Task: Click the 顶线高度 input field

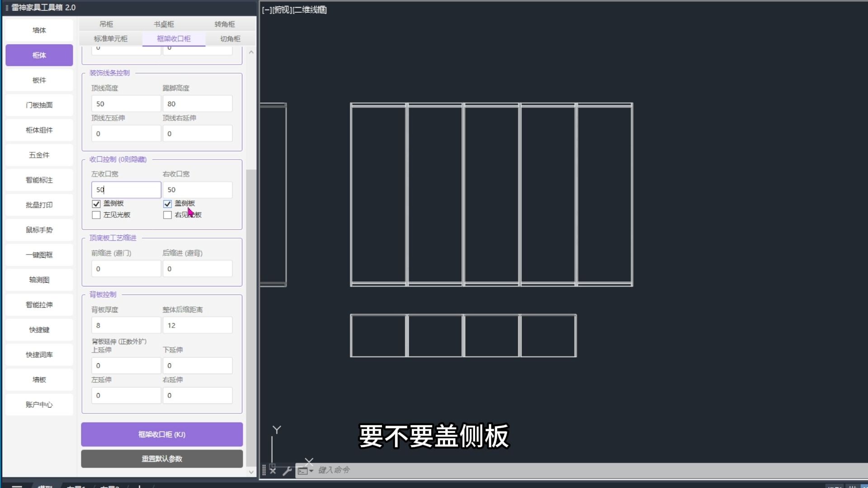Action: pyautogui.click(x=126, y=104)
